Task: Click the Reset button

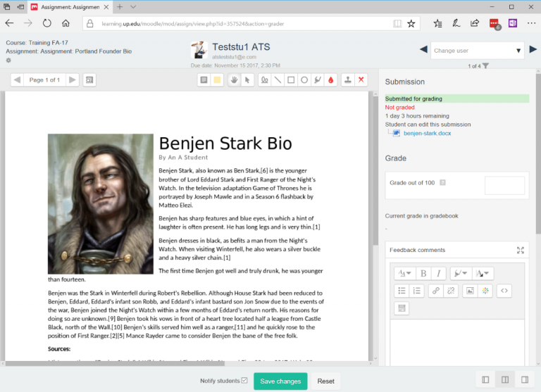Action: point(325,381)
